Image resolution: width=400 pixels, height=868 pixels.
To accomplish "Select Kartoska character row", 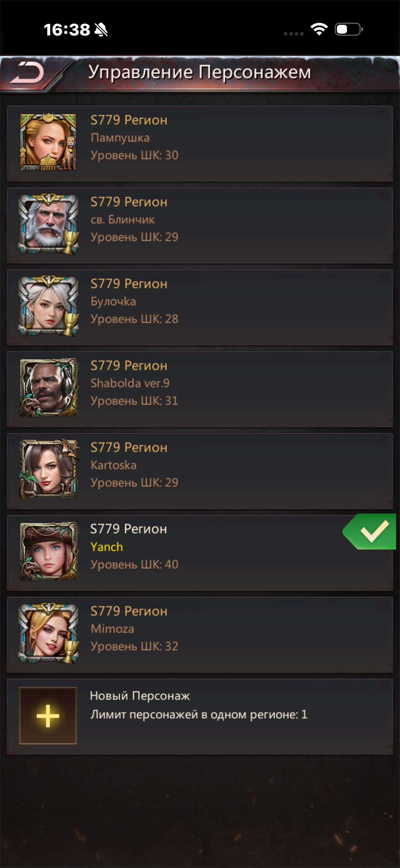I will 200,471.
